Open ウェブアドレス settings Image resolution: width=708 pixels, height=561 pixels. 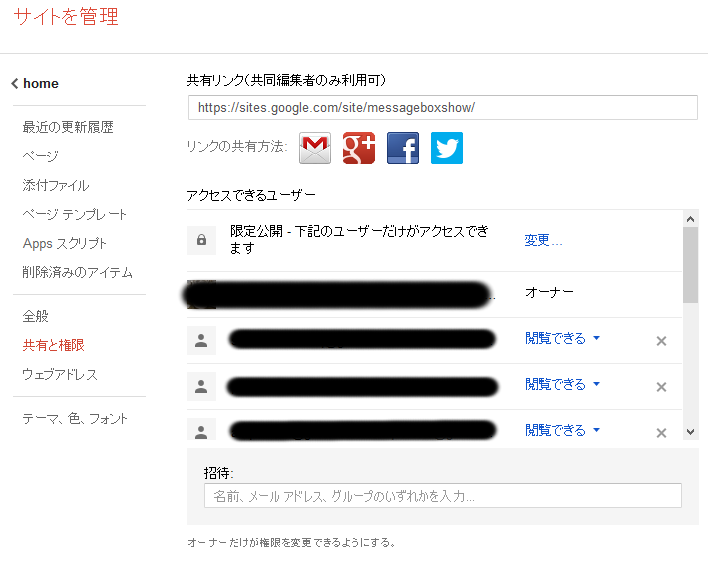(60, 374)
